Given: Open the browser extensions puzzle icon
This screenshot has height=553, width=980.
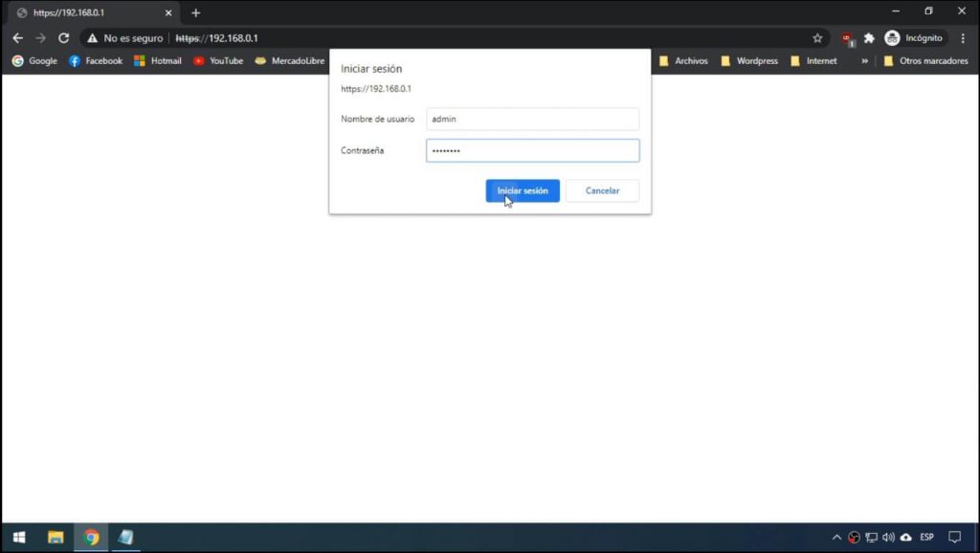Looking at the screenshot, I should coord(869,37).
